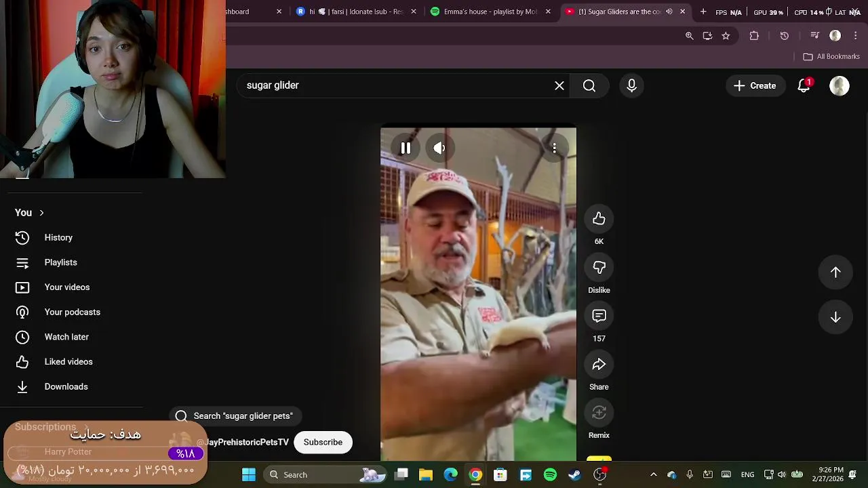Open Chrome three-dot menu
868x488 pixels.
click(x=856, y=36)
